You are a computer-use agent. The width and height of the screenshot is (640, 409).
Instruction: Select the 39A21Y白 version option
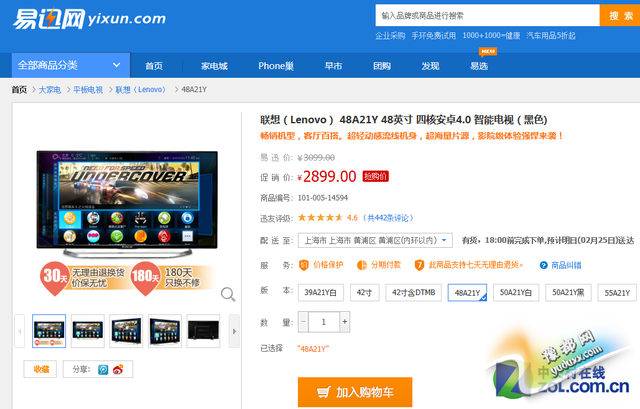322,293
